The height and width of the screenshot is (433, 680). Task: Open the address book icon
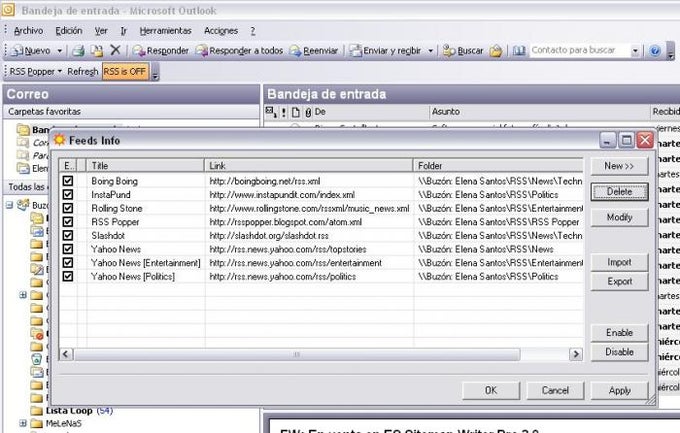[x=519, y=51]
